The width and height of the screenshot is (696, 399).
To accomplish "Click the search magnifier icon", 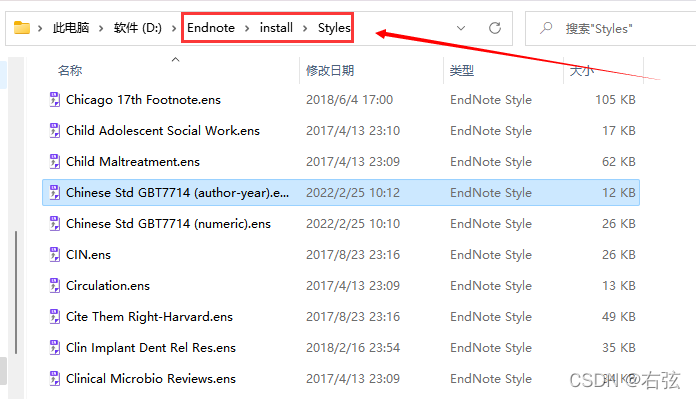I will [546, 28].
